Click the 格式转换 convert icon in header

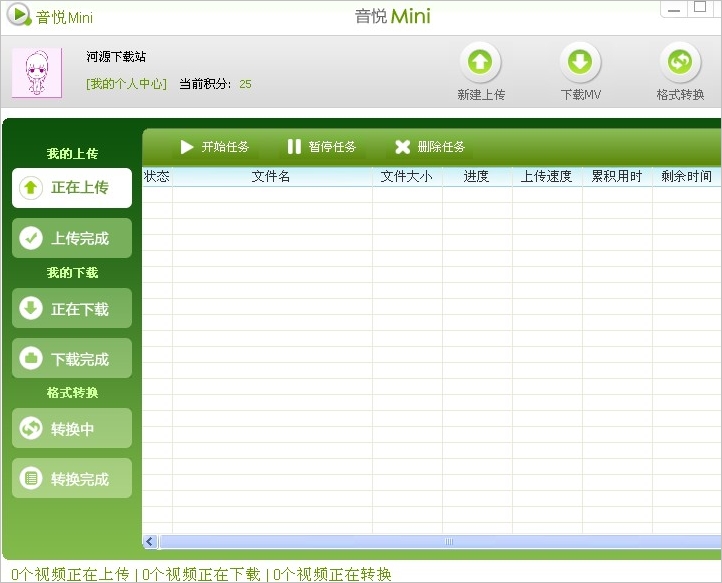680,62
